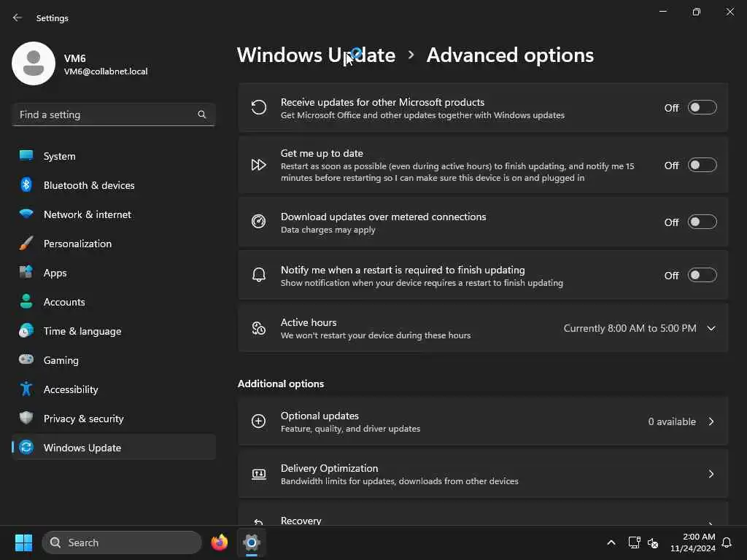Viewport: 747px width, 560px height.
Task: Show hidden tray icons chevron
Action: coord(611,542)
